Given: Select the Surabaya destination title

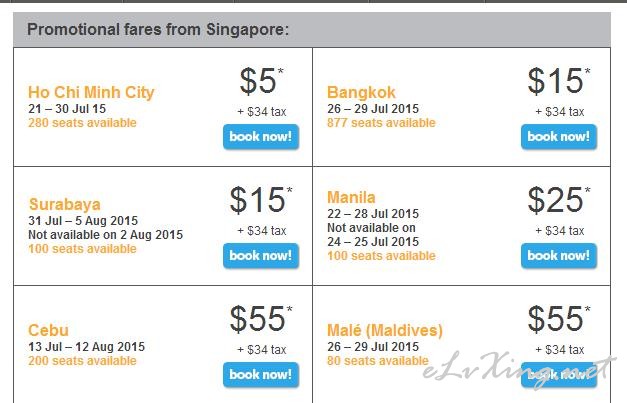Looking at the screenshot, I should [64, 204].
